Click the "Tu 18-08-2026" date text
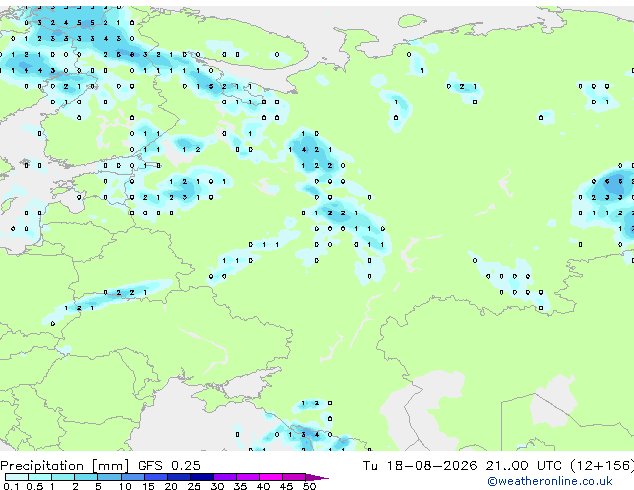The image size is (634, 490). 420,466
